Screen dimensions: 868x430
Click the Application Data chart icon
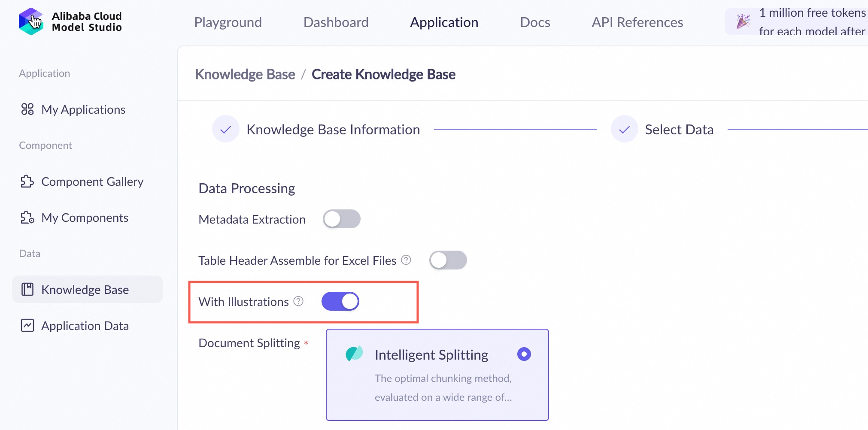pos(27,326)
